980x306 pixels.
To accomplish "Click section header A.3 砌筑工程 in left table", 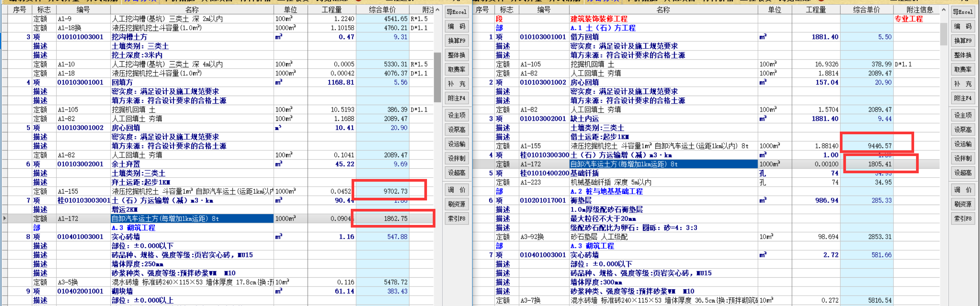I will 133,228.
